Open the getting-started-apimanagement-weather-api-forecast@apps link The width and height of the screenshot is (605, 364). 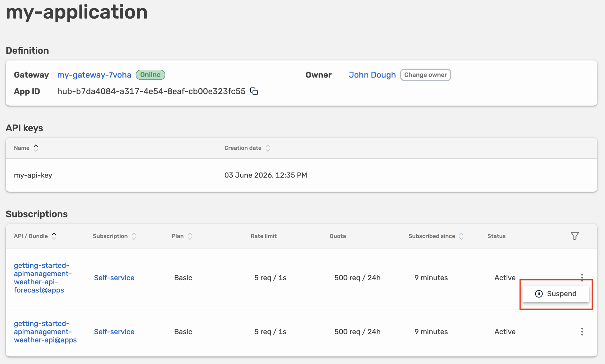[43, 278]
